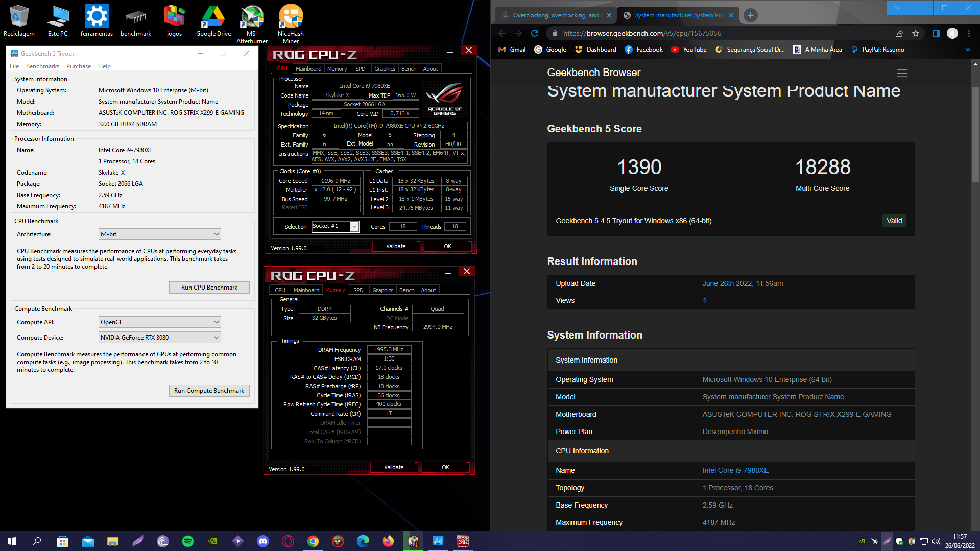Screen dimensions: 980x551
Task: Open the YouTube bookmark
Action: point(689,50)
